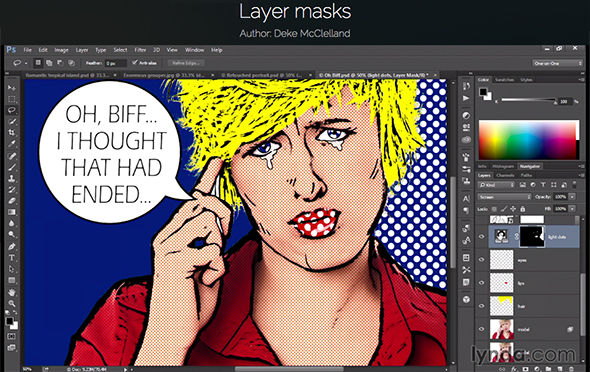This screenshot has width=590, height=372.
Task: Select the Gradient tool
Action: (12, 212)
